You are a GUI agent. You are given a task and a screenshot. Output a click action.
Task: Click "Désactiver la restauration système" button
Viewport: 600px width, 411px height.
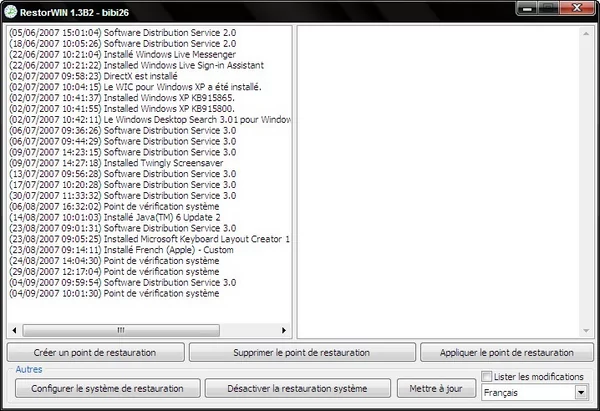297,388
